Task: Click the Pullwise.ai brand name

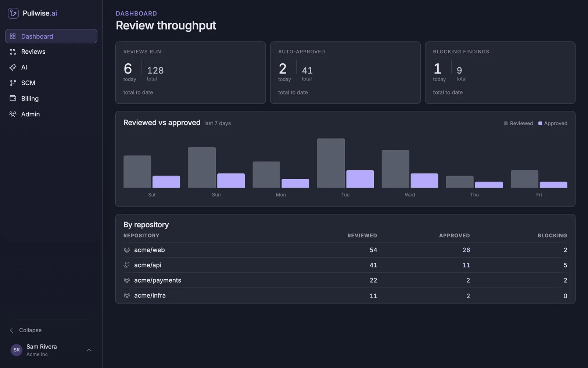Action: [x=40, y=13]
